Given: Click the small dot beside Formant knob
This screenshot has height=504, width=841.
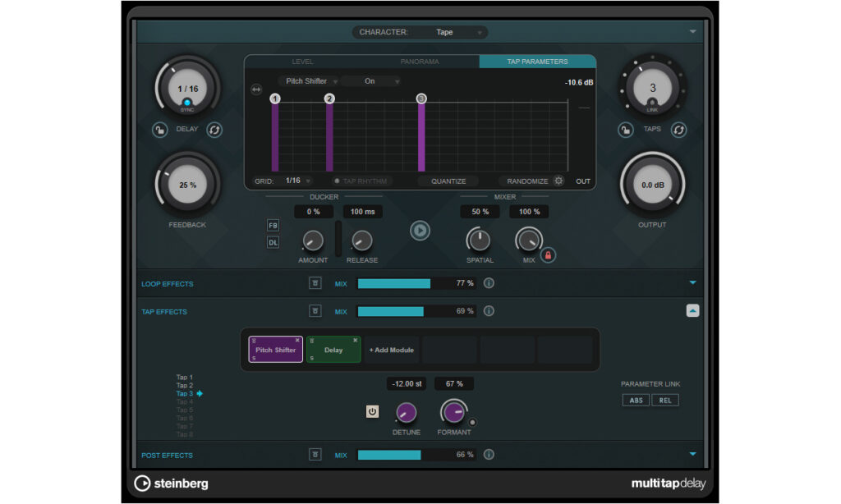Looking at the screenshot, I should 472,423.
